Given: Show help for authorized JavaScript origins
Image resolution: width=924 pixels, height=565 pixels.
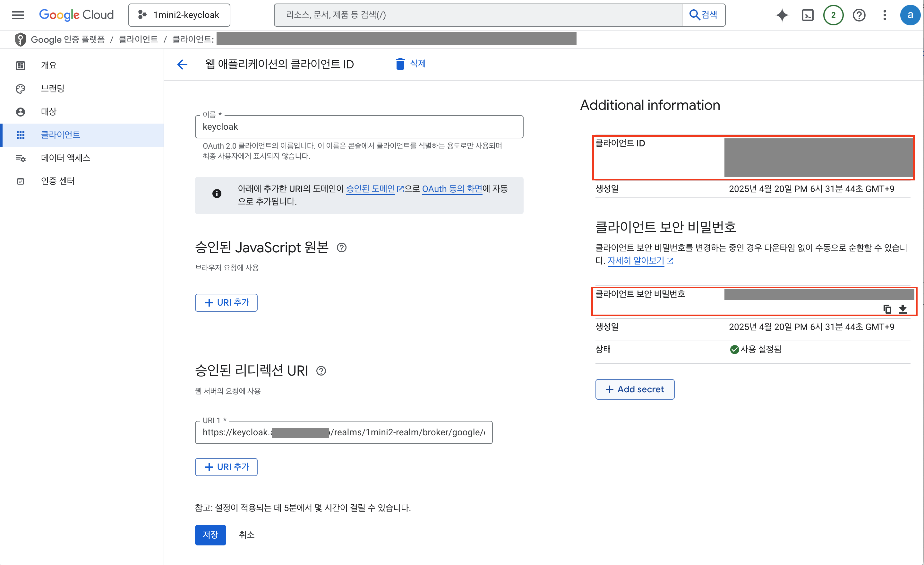Looking at the screenshot, I should (x=341, y=248).
